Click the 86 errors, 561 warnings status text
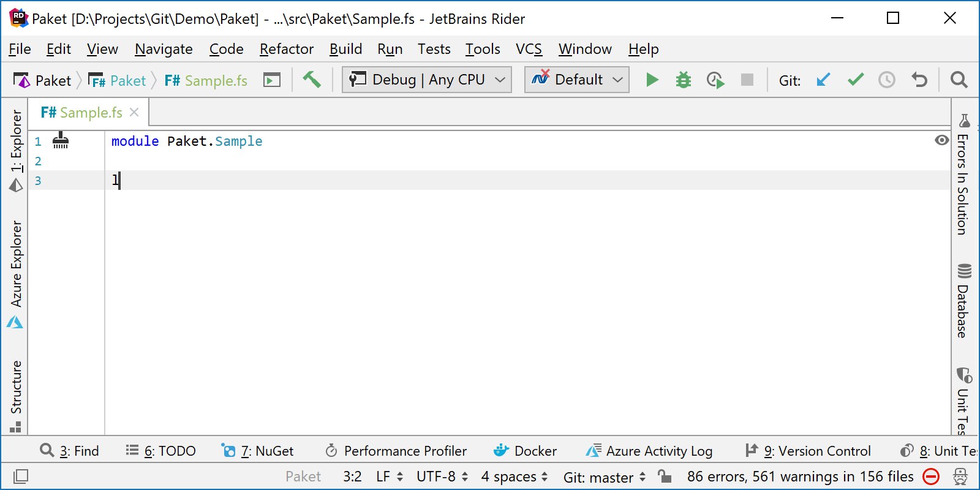The width and height of the screenshot is (980, 490). (800, 477)
